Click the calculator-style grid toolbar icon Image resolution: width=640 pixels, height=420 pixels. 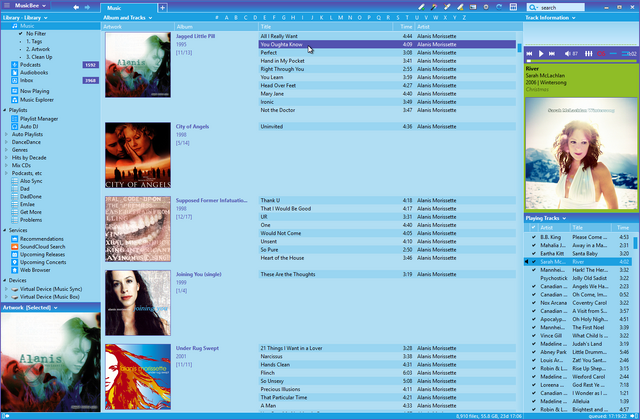click(x=513, y=7)
